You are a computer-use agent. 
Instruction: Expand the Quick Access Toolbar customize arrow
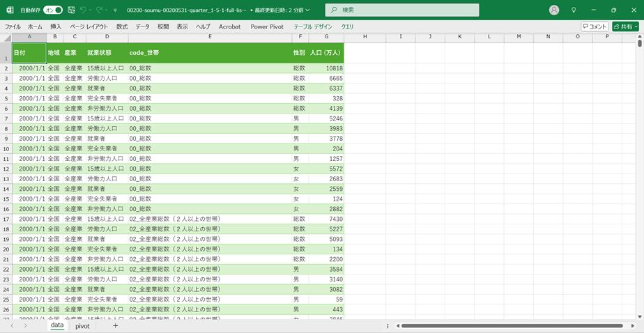[x=115, y=10]
